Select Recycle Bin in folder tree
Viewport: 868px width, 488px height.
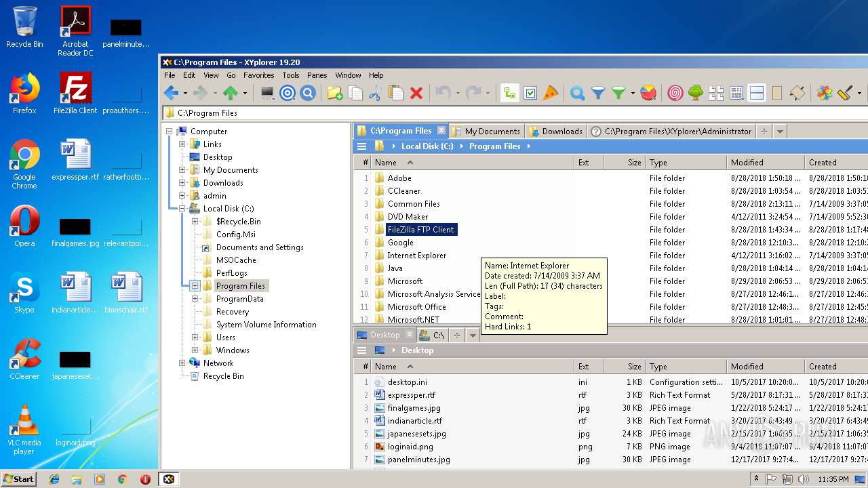point(223,376)
